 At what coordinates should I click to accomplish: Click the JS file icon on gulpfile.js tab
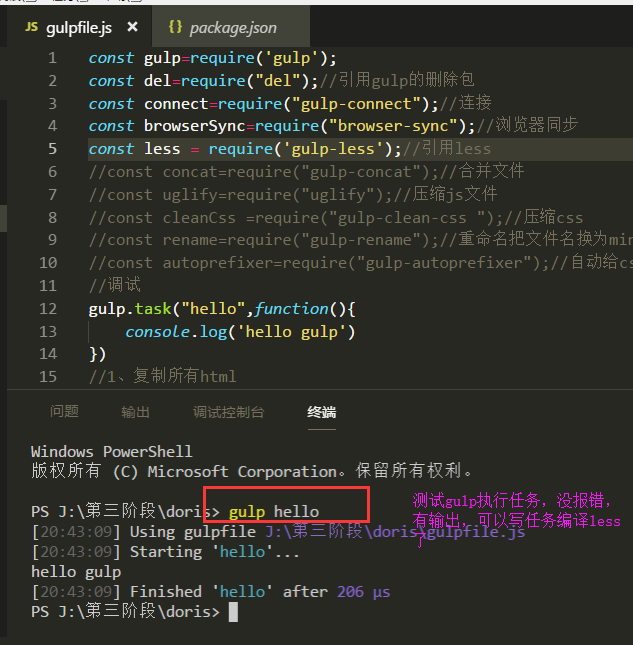(x=31, y=27)
